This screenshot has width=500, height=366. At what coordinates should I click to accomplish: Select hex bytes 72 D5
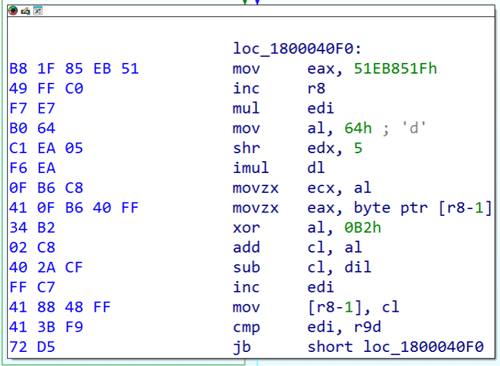[32, 347]
